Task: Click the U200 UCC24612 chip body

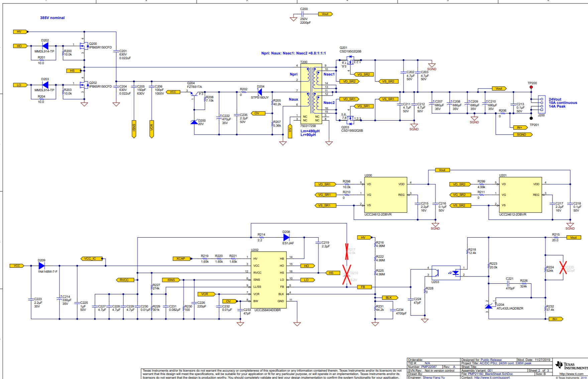Action: click(385, 195)
